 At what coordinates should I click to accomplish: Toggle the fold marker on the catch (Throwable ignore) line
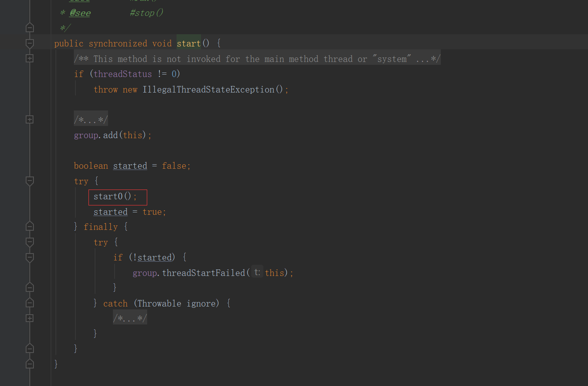tap(30, 303)
